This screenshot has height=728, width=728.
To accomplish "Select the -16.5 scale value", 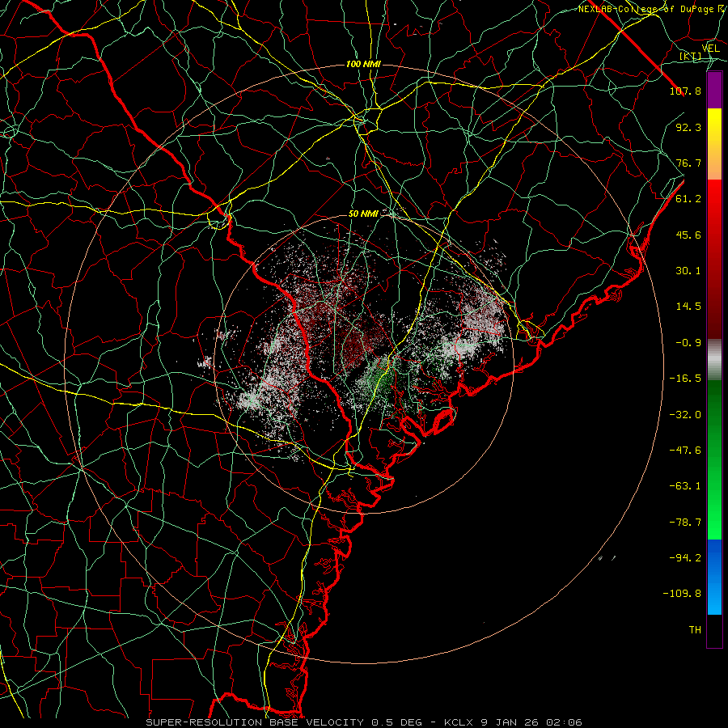I will tap(685, 379).
